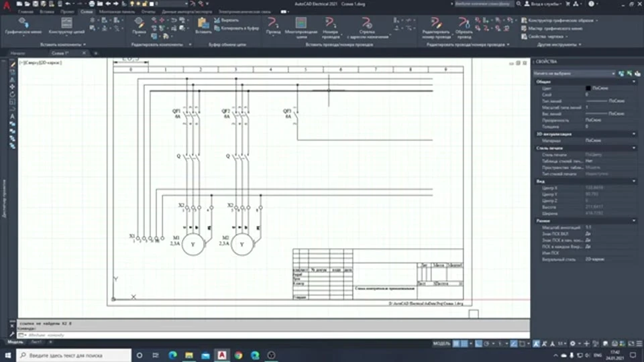Collapse the Разное section in Properties
Viewport: 644px width, 362px height.
click(634, 221)
